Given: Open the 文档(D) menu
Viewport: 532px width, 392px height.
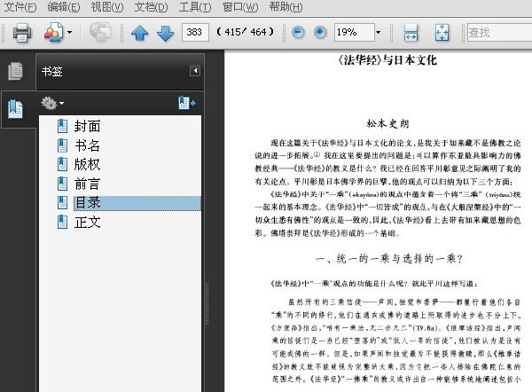Looking at the screenshot, I should [x=151, y=7].
